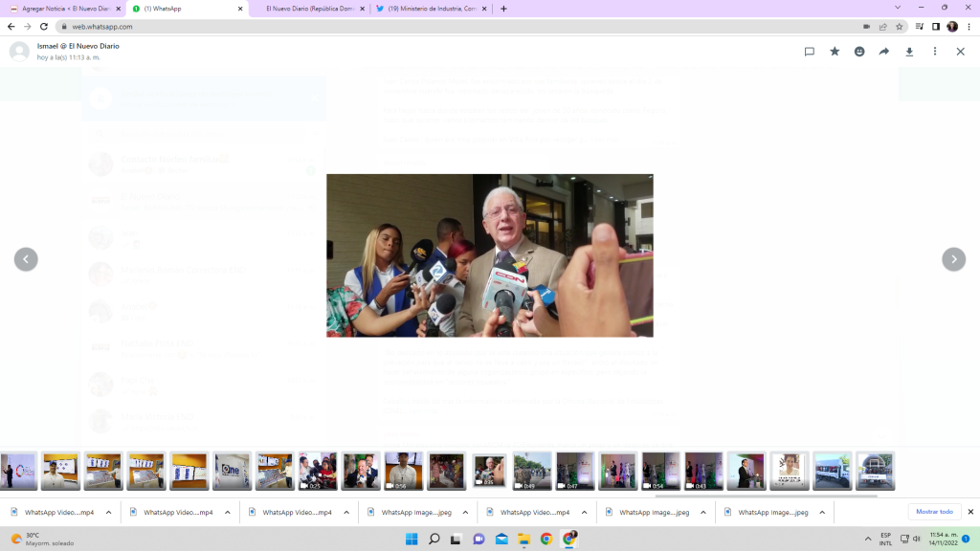The height and width of the screenshot is (551, 980).
Task: React with the emoji smiley icon
Action: pos(859,52)
